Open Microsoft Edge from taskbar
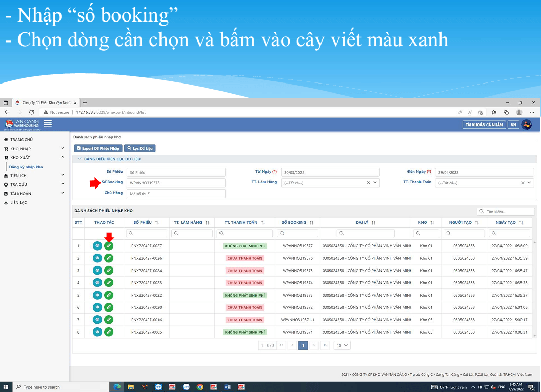Screen dimensions: 541x392 click(x=117, y=387)
